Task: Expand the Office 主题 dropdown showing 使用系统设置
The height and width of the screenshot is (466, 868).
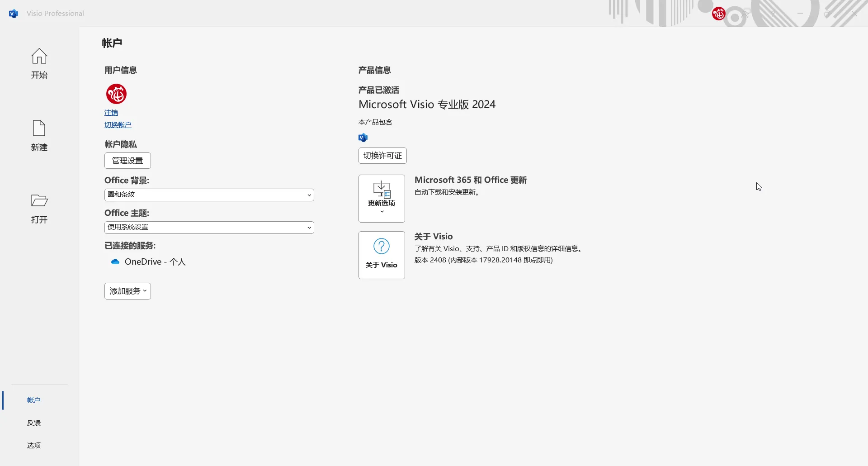Action: click(x=209, y=228)
